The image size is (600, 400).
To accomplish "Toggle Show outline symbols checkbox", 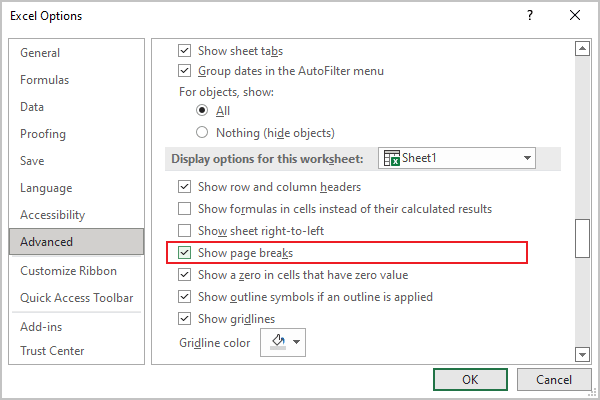I will coord(184,297).
